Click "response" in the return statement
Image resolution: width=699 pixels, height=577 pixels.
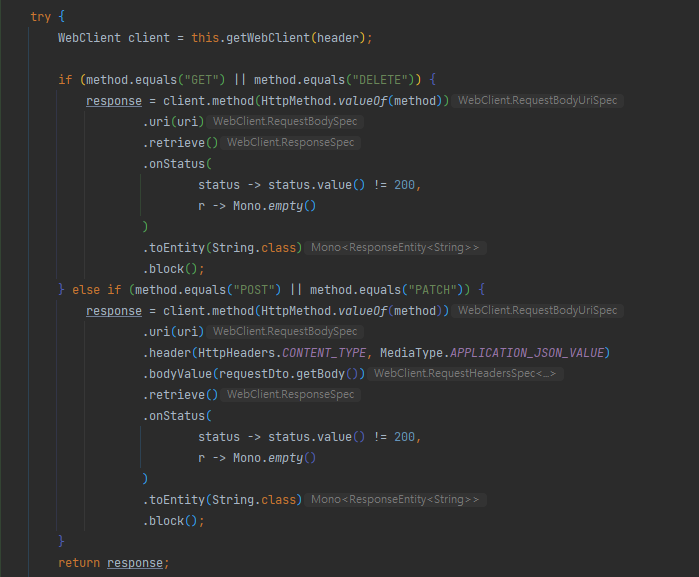[x=135, y=563]
